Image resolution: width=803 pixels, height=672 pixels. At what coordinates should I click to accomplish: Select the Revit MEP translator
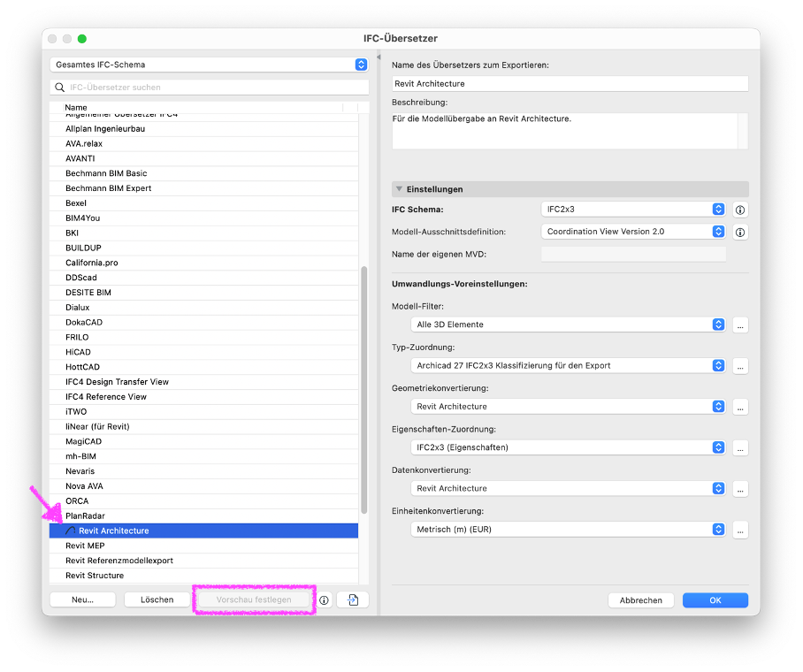point(203,546)
